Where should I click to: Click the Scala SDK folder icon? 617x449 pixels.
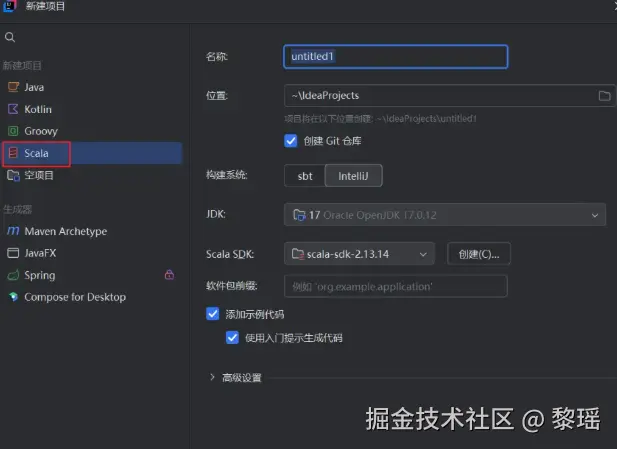click(x=297, y=254)
